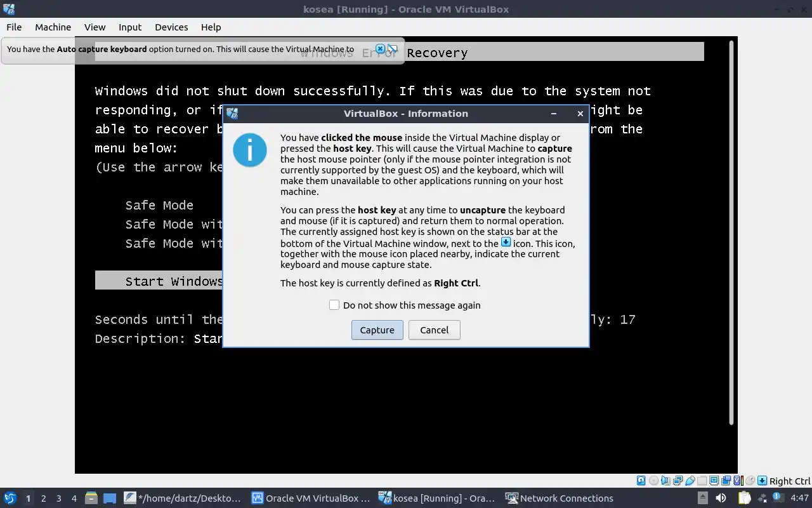This screenshot has height=508, width=812.
Task: Click the 4:47 clock in the taskbar
Action: click(x=799, y=498)
